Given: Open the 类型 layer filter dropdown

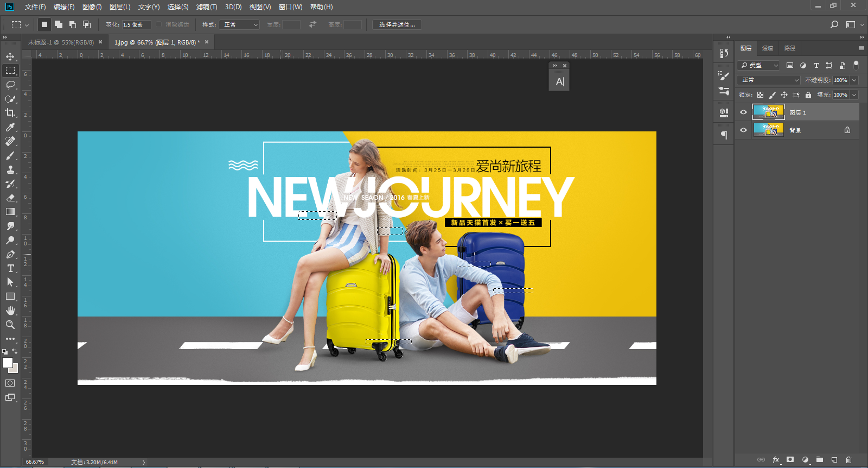Looking at the screenshot, I should (x=759, y=65).
